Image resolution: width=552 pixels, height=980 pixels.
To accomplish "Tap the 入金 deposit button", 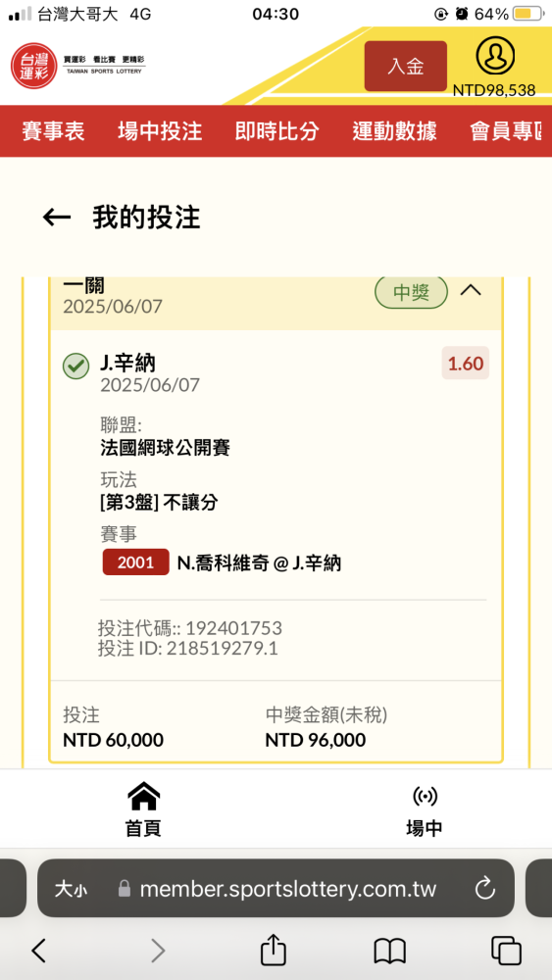I will [406, 67].
